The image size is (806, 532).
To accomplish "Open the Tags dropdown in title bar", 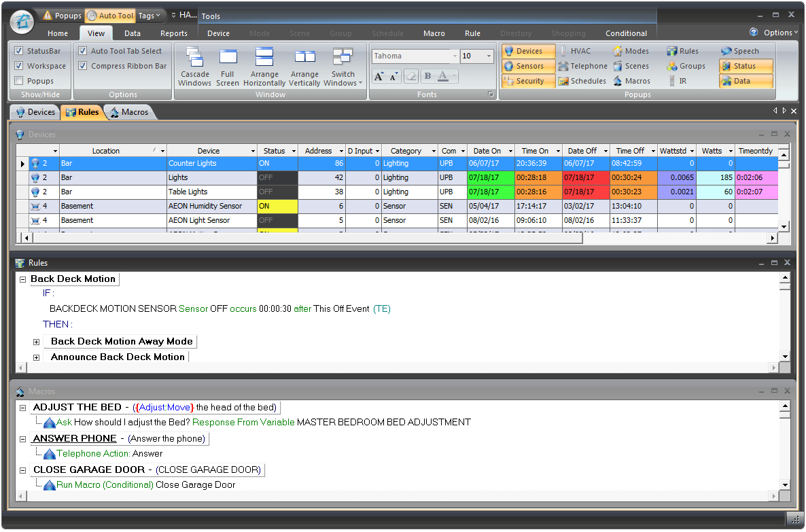I will (150, 16).
